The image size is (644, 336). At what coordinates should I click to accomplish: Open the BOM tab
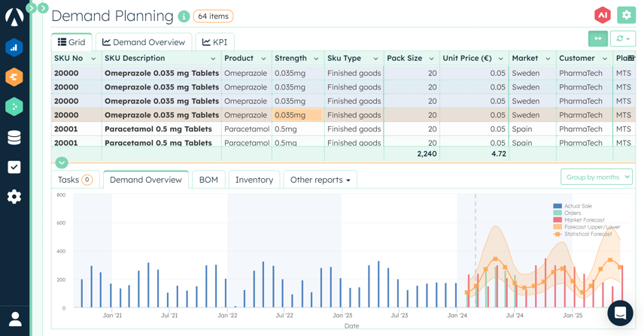(x=208, y=180)
